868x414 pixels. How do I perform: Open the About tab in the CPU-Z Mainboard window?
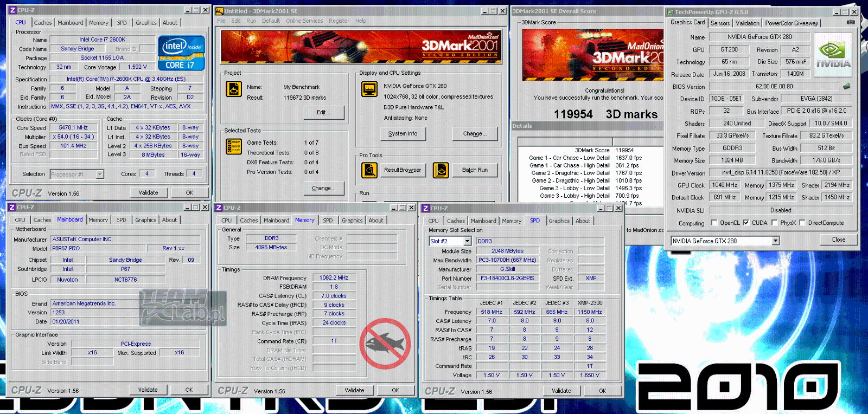(x=169, y=220)
